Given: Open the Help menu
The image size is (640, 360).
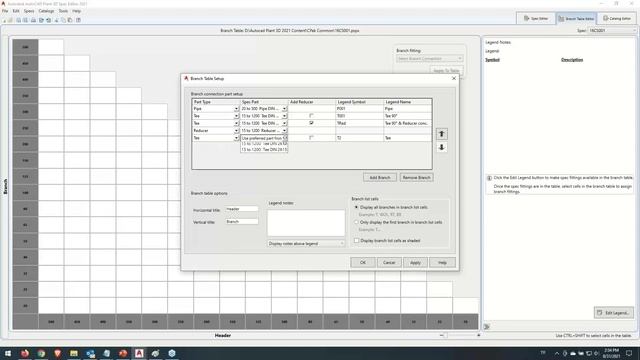Looking at the screenshot, I should click(x=76, y=11).
